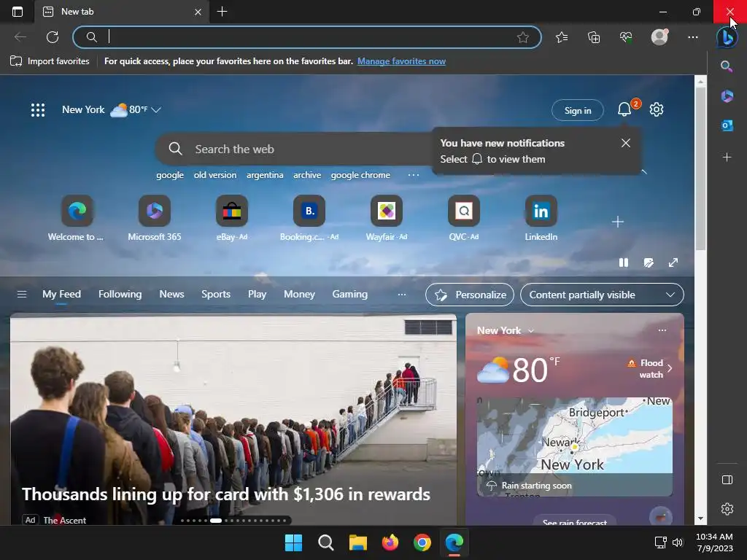Open Outlook in the sidebar
Screen dimensions: 747x560
pos(727,125)
